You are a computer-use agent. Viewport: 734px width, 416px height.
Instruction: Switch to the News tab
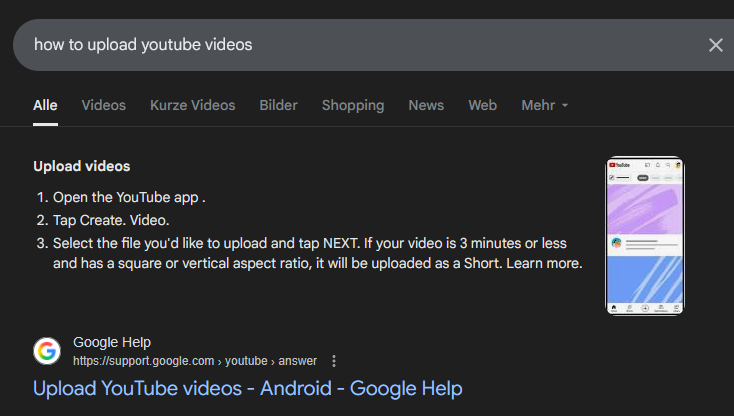tap(426, 105)
